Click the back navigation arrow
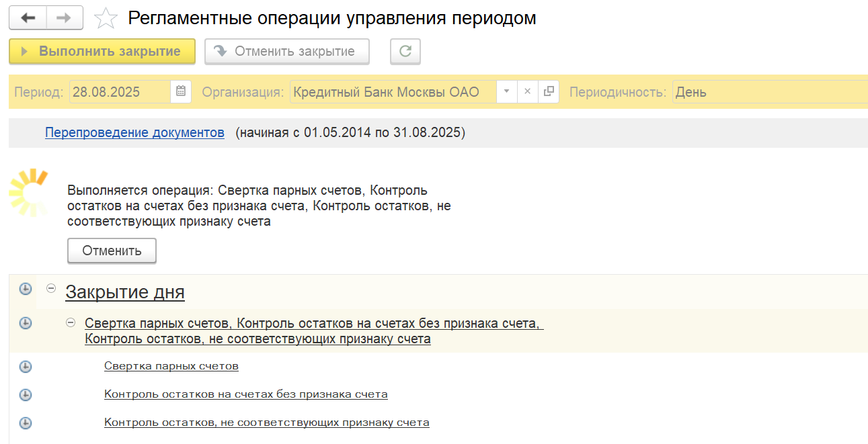Image resolution: width=868 pixels, height=444 pixels. pyautogui.click(x=28, y=18)
